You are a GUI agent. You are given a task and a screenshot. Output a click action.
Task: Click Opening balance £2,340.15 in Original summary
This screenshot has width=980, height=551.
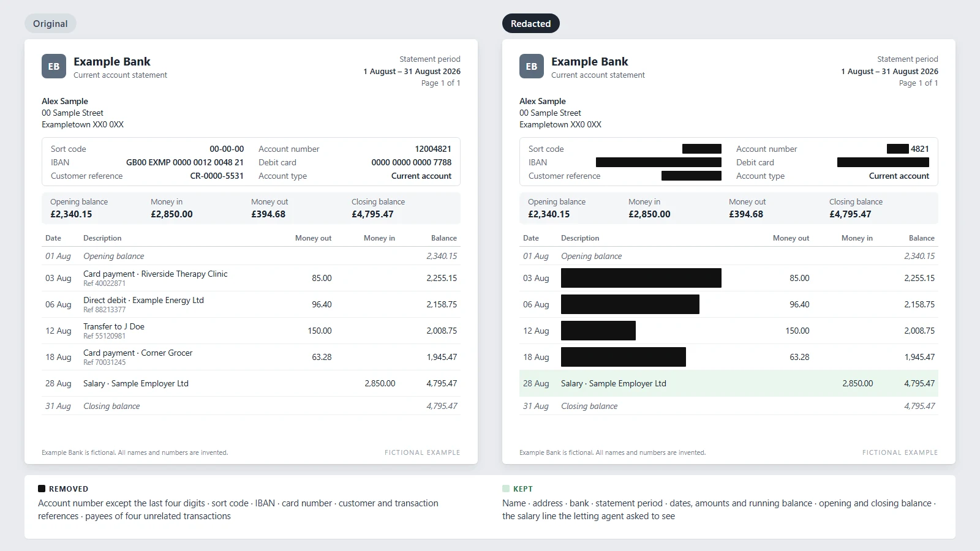tap(79, 208)
